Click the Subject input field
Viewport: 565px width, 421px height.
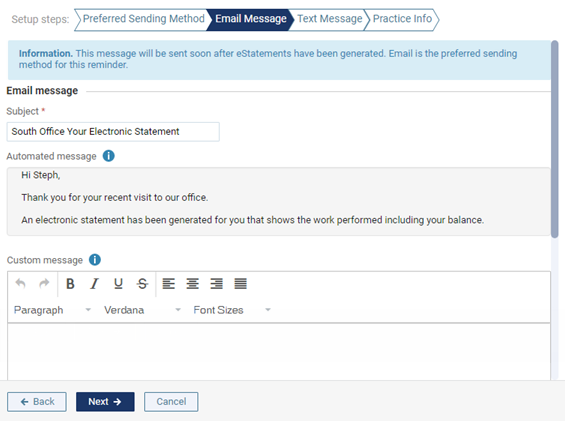click(113, 132)
